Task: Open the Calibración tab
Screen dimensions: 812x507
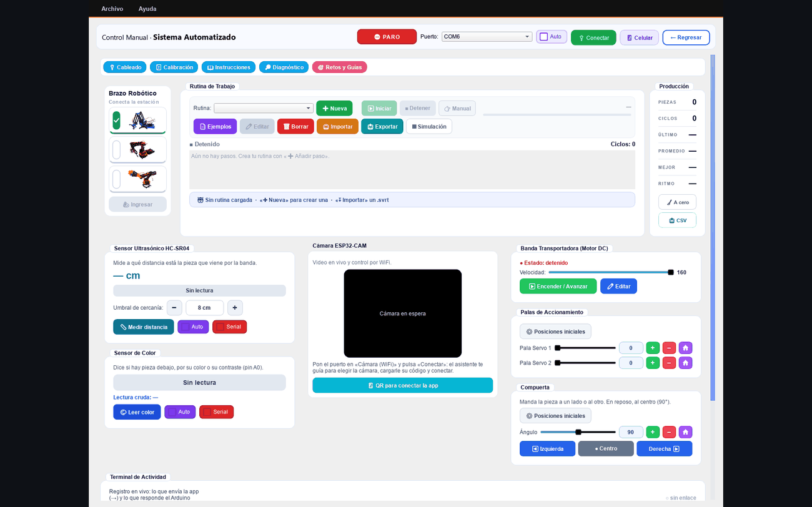Action: [174, 67]
